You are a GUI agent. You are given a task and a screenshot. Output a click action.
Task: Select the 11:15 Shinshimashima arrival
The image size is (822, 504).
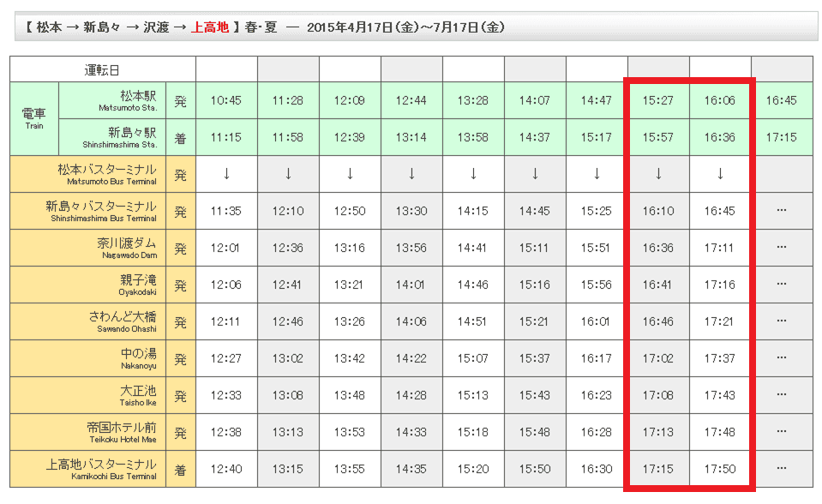(226, 137)
